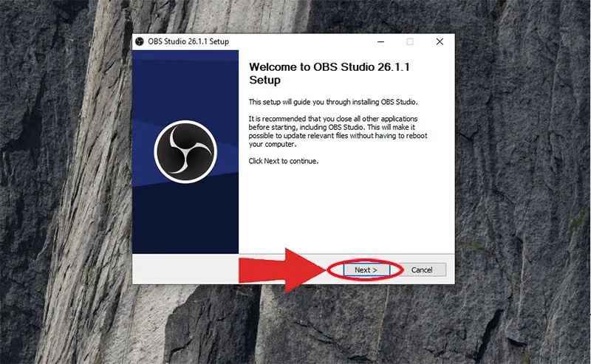Viewport: 591px width, 364px height.
Task: Click the small OBS icon in title bar
Action: point(140,42)
